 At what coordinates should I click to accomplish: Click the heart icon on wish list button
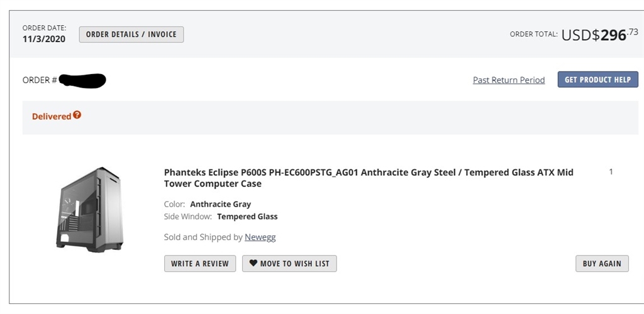[x=253, y=264]
